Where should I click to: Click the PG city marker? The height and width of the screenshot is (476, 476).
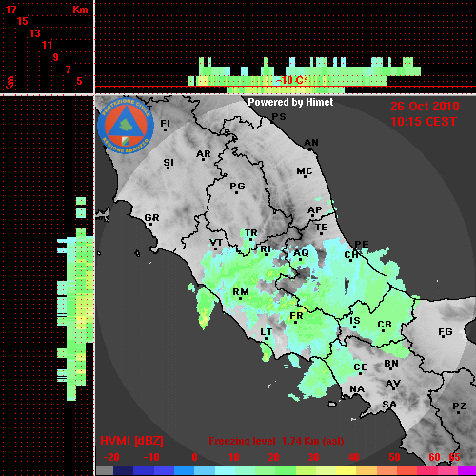(x=236, y=192)
